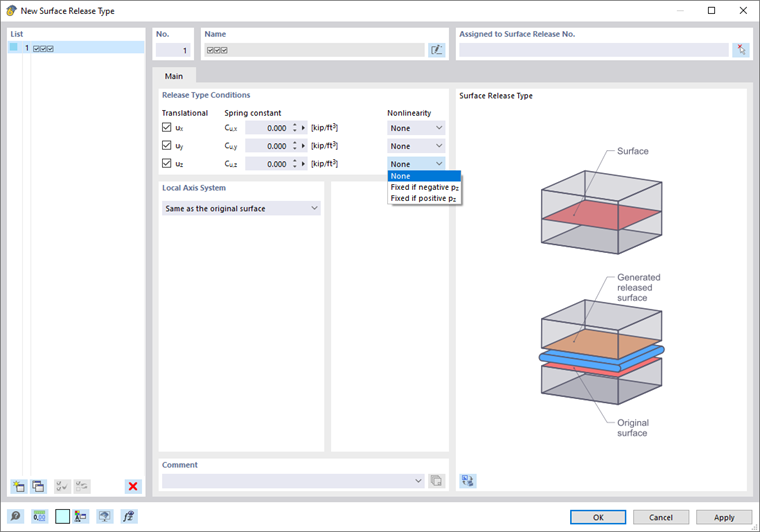Click the Cu,x value field showing 0.000
This screenshot has height=532, width=760.
[267, 128]
